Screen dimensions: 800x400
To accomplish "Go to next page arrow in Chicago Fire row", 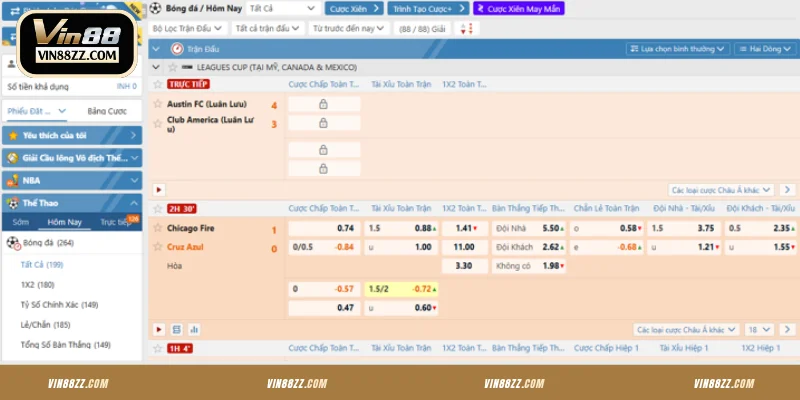I will [x=787, y=330].
